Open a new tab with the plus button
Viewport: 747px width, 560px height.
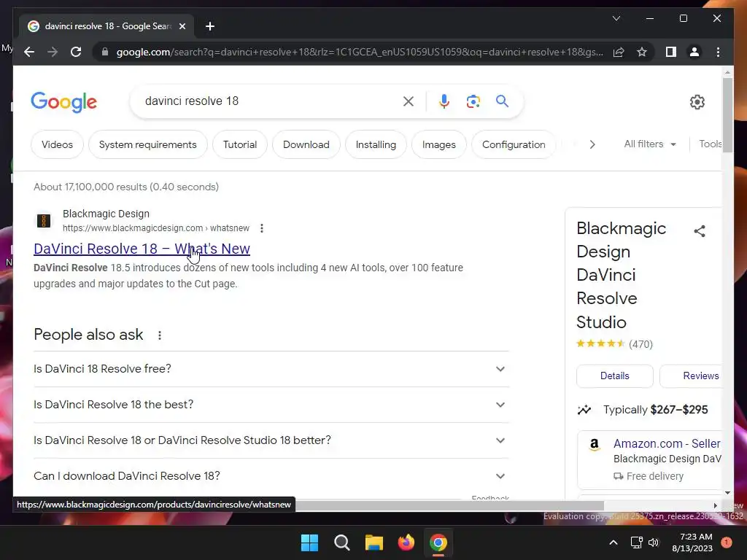coord(210,26)
